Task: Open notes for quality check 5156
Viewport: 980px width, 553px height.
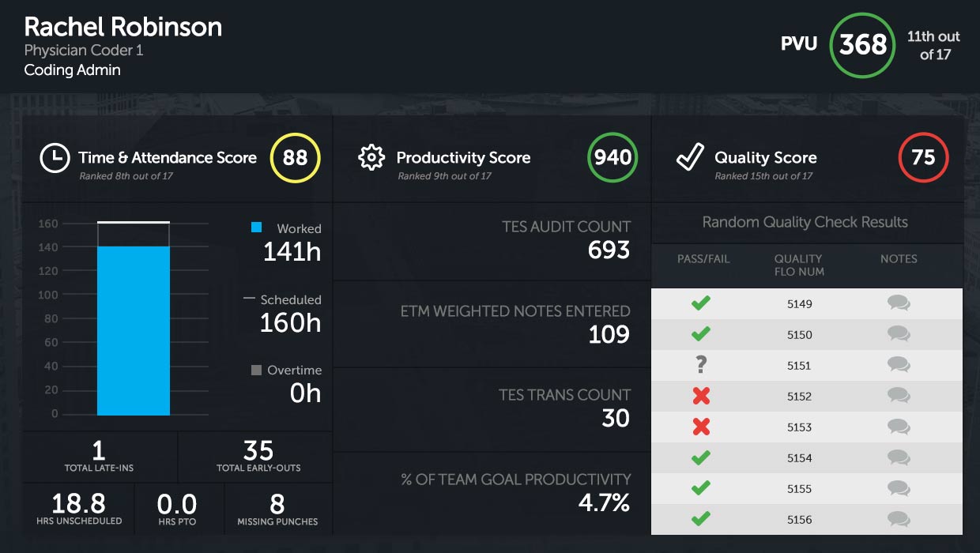Action: 898,519
